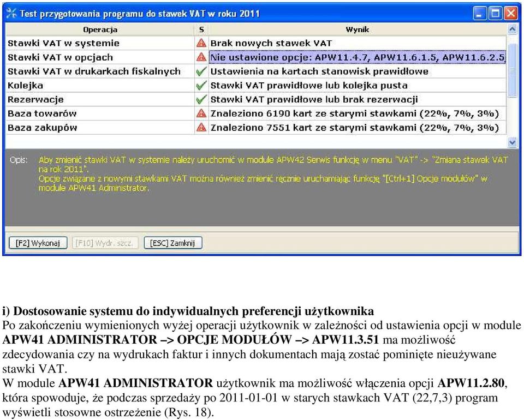524x420 pixels.
Task: Click the yellow Opis description text
Action: [273, 173]
